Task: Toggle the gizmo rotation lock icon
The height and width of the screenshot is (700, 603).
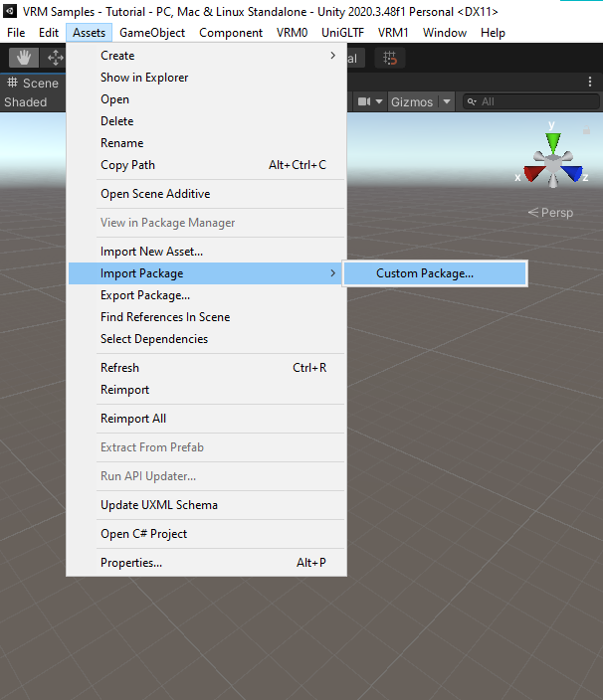Action: click(x=586, y=130)
